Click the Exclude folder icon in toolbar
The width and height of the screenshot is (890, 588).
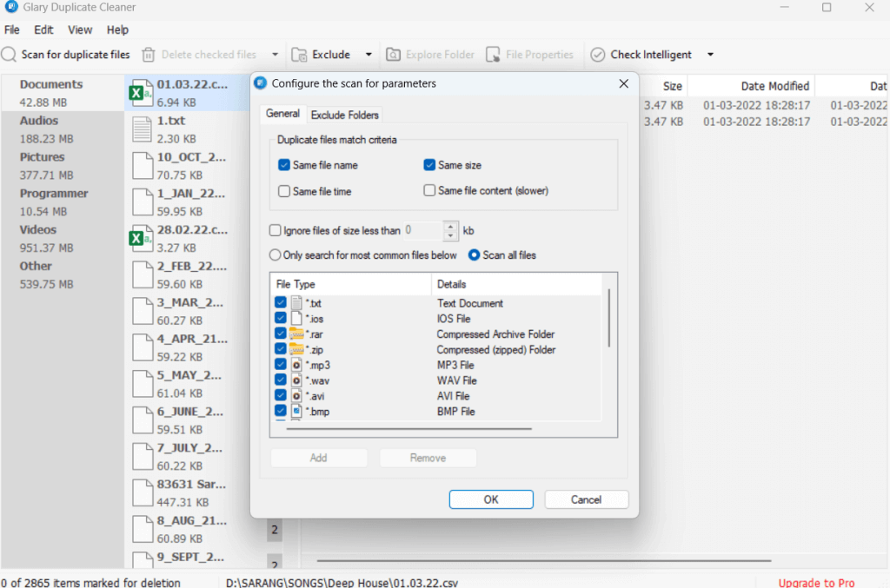(x=299, y=55)
